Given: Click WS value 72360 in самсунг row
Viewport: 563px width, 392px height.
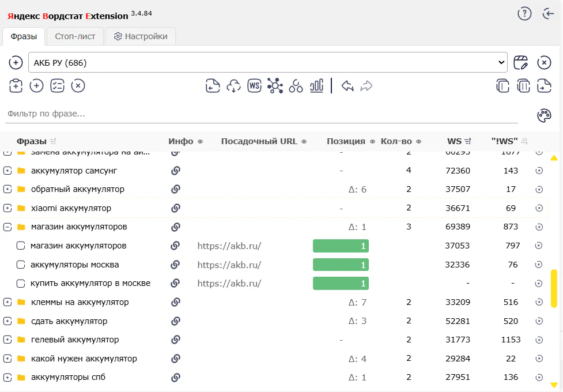Looking at the screenshot, I should click(458, 171).
